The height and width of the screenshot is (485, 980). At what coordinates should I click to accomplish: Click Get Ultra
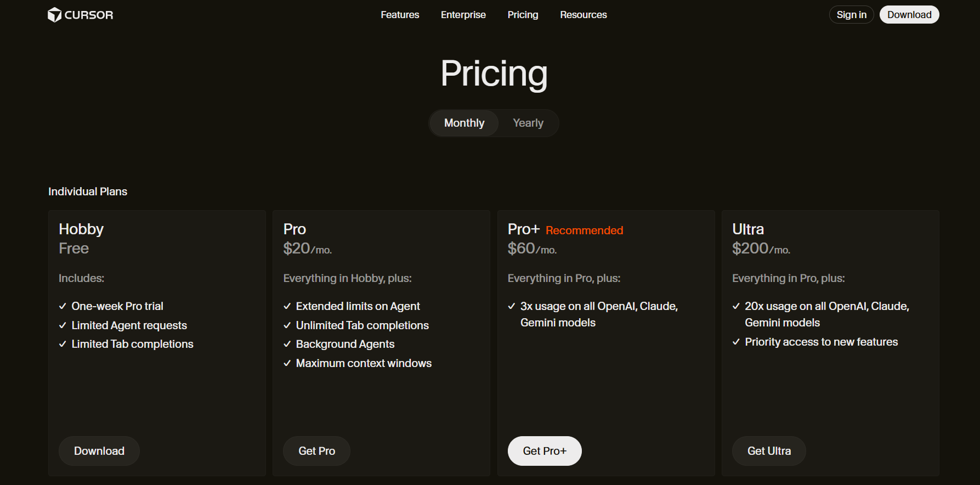769,450
